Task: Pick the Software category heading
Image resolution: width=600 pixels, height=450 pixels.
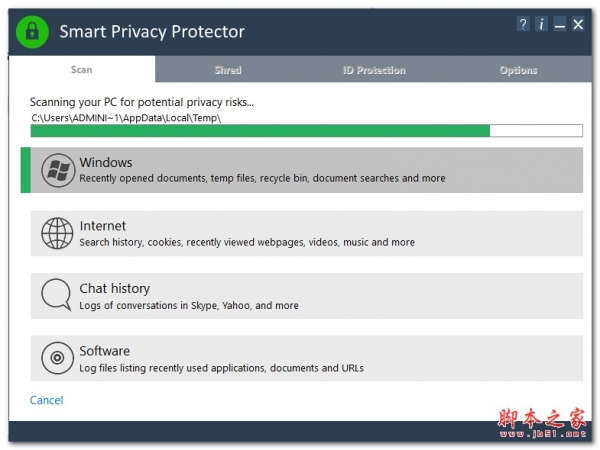Action: click(x=105, y=351)
